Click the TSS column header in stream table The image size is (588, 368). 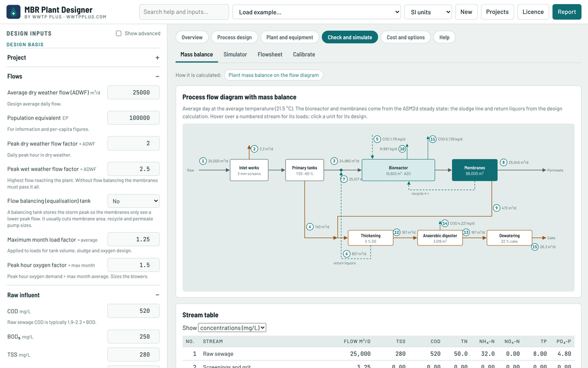point(400,342)
